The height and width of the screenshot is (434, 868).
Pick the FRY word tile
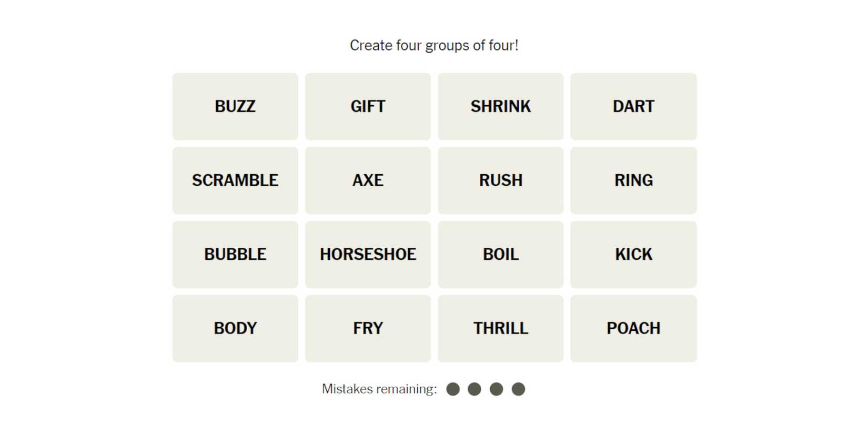point(368,328)
